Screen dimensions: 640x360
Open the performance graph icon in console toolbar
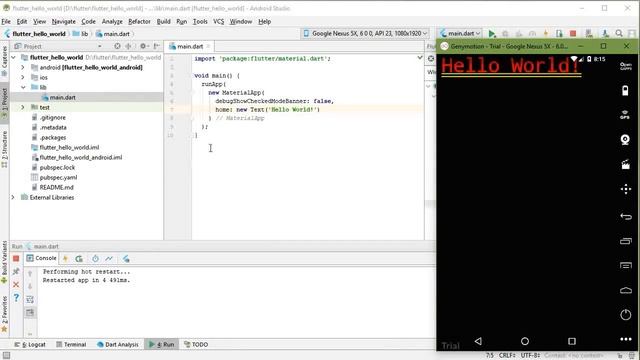pyautogui.click(x=109, y=258)
